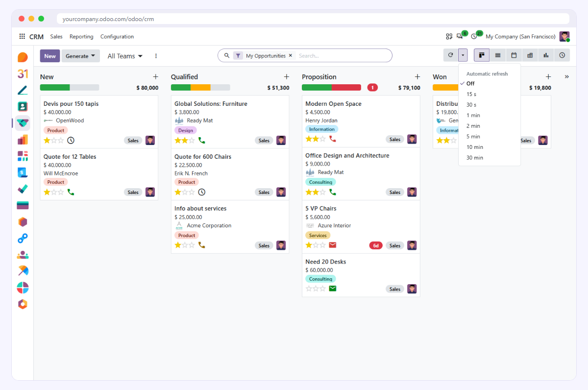Image resolution: width=588 pixels, height=390 pixels.
Task: Open the umbrella Time Off app icon
Action: 23,271
